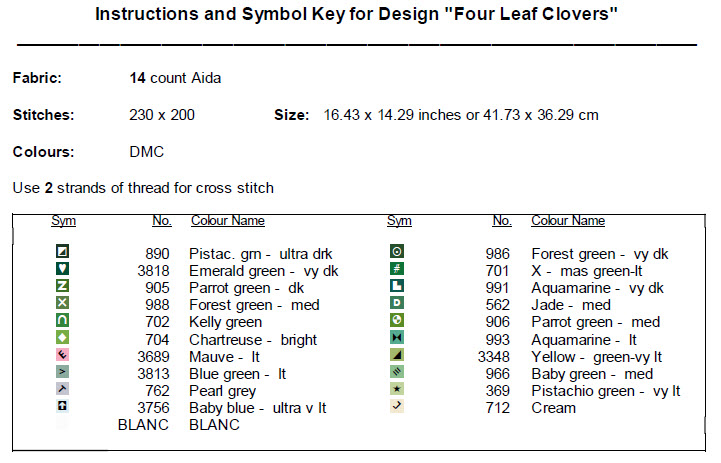Click the left "Colour Name" column header
Viewport: 721px width, 463px height.
(227, 221)
